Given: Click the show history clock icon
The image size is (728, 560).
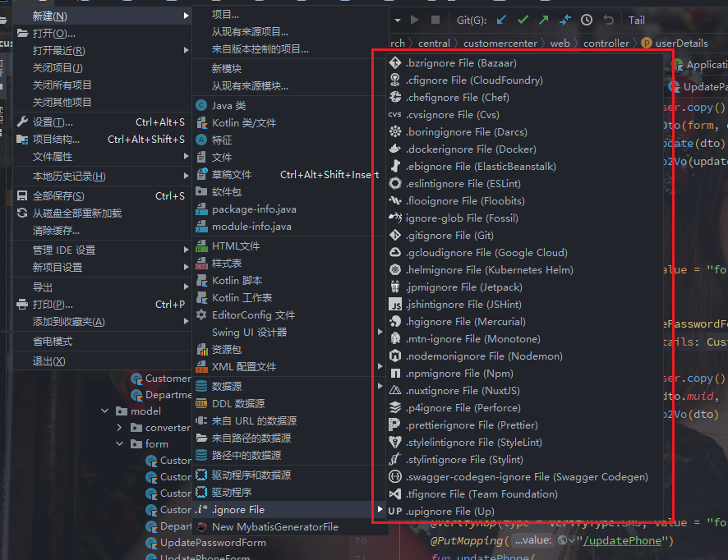Looking at the screenshot, I should coord(587,20).
